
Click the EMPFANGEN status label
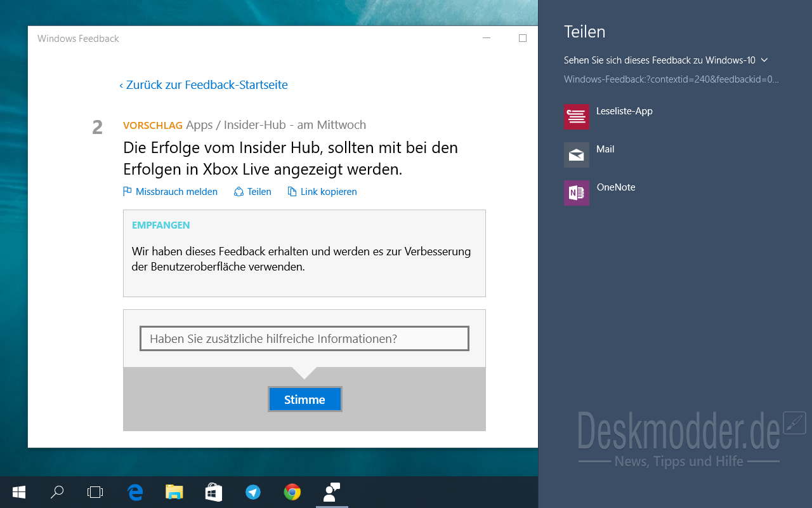point(160,225)
